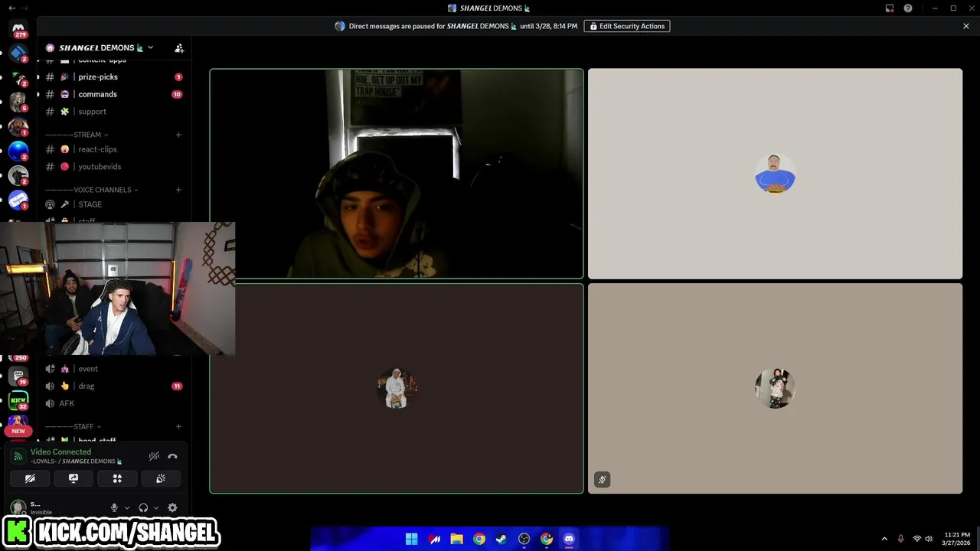Open SHANGEL DEMONS server dropdown menu
Screen dimensions: 980x551
(100, 47)
